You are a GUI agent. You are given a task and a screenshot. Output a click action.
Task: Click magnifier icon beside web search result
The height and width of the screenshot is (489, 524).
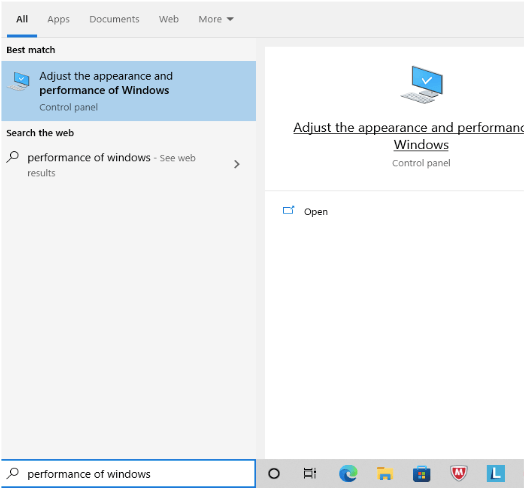(x=13, y=157)
